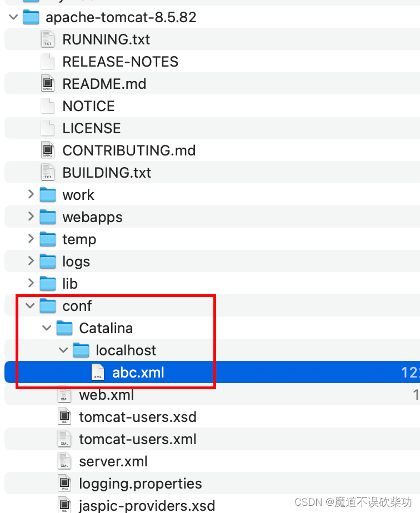Collapse the Catalina folder
Screen dimensions: 420x513
point(47,328)
